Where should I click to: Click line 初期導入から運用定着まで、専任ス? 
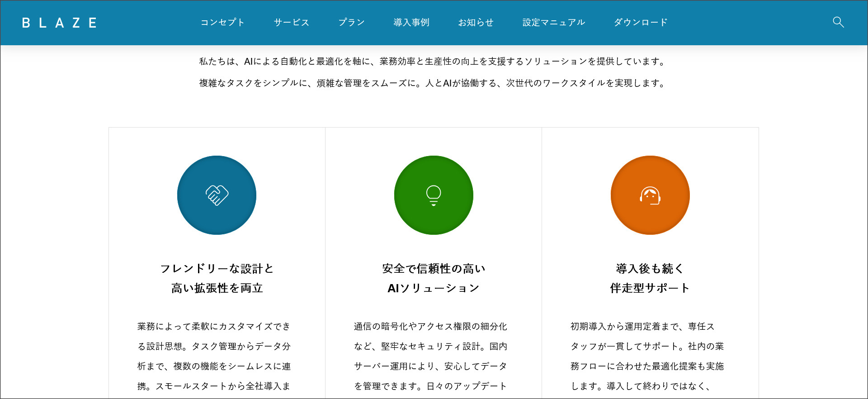click(x=642, y=326)
